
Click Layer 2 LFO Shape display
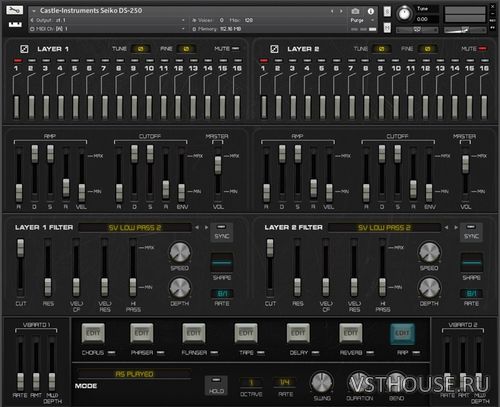[471, 263]
